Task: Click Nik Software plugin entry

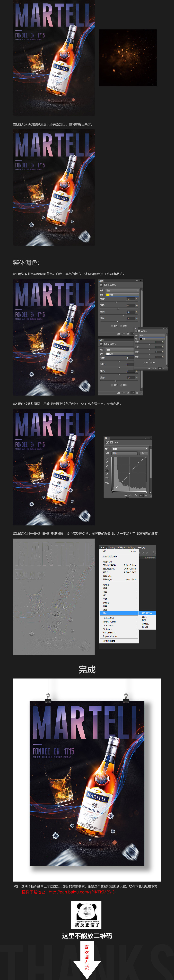Action: pos(119,632)
